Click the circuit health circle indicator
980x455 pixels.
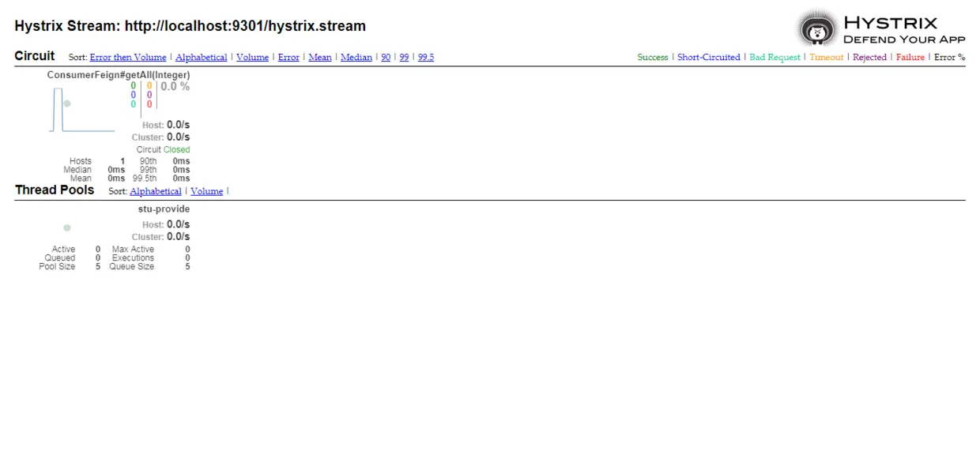[67, 103]
